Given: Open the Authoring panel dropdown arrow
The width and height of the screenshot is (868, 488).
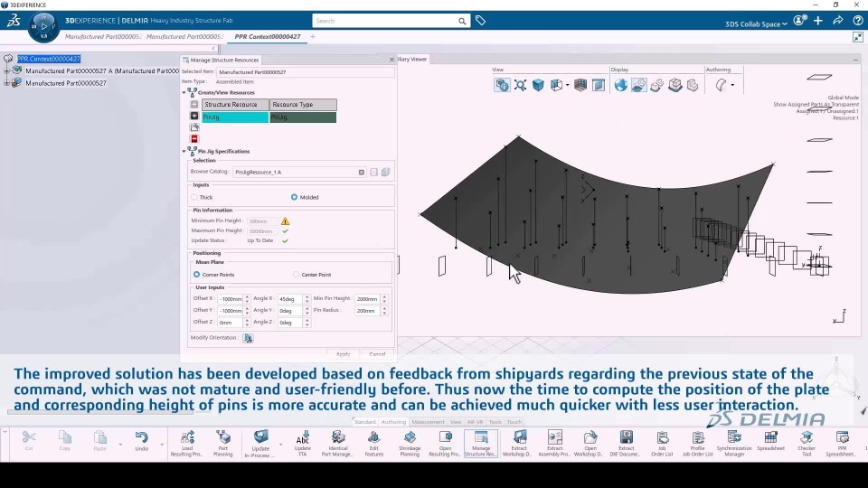Looking at the screenshot, I should pos(733,85).
